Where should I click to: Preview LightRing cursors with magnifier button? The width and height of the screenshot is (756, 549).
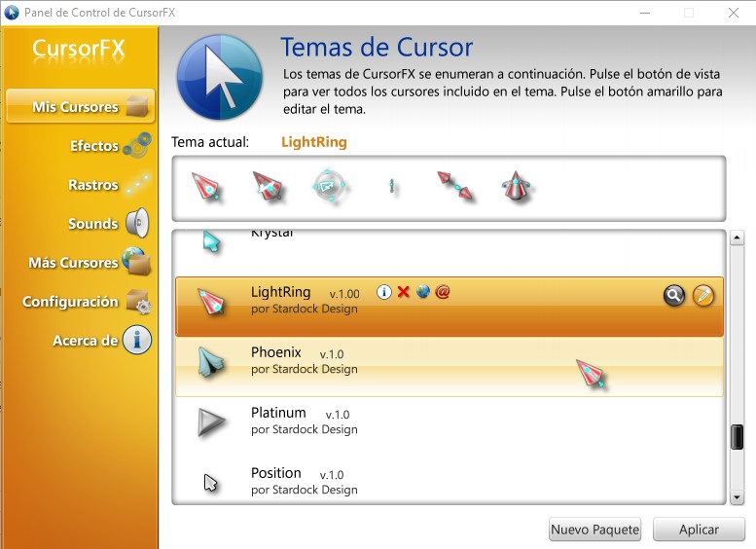[674, 295]
